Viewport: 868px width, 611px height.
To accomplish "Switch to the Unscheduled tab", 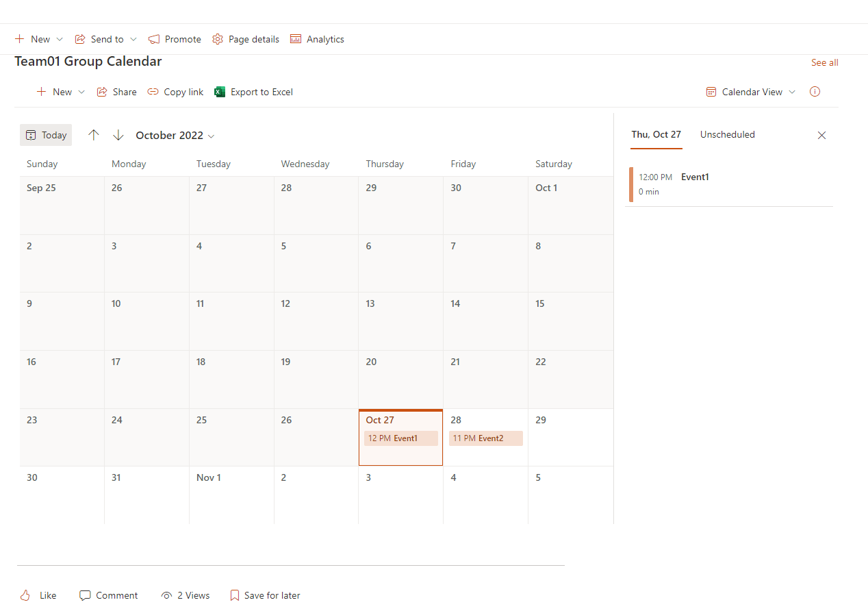I will click(728, 135).
